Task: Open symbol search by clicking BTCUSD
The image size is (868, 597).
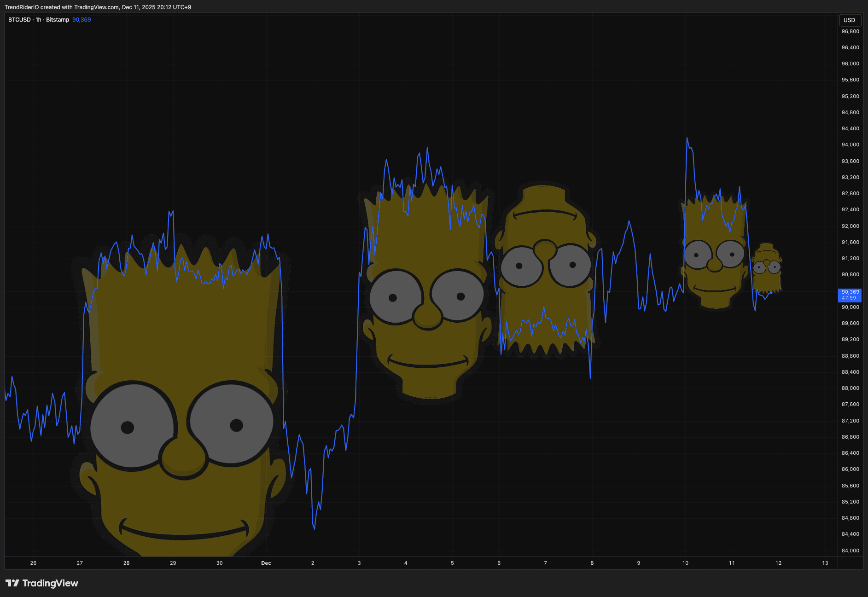Action: point(19,20)
